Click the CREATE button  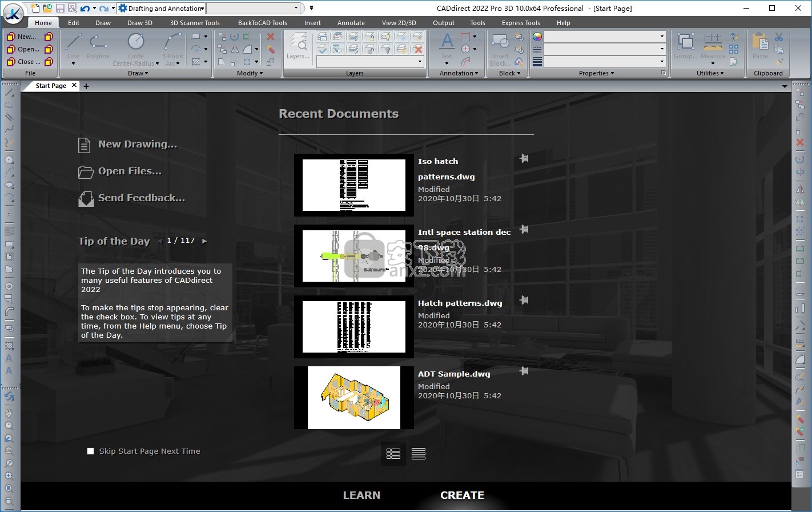462,495
